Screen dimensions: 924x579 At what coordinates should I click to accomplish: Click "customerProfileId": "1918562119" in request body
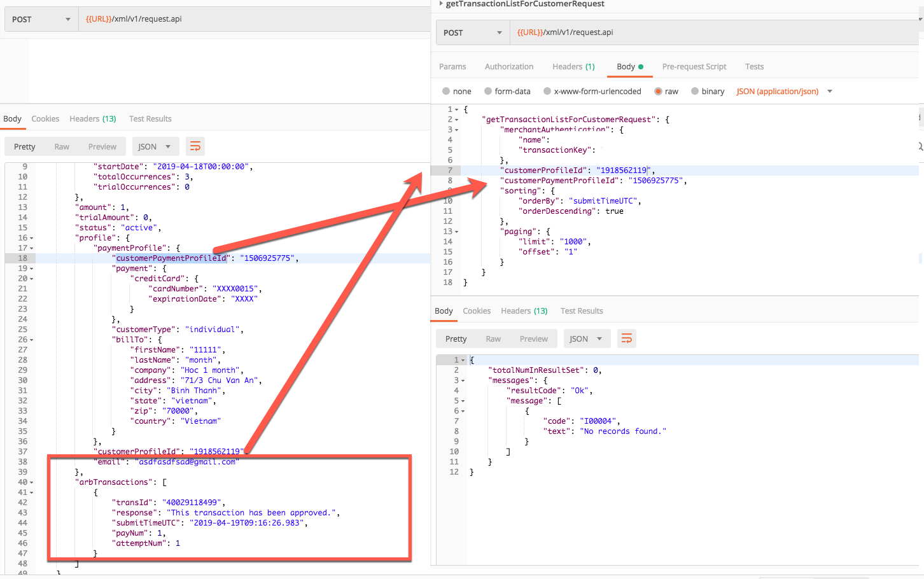point(577,171)
